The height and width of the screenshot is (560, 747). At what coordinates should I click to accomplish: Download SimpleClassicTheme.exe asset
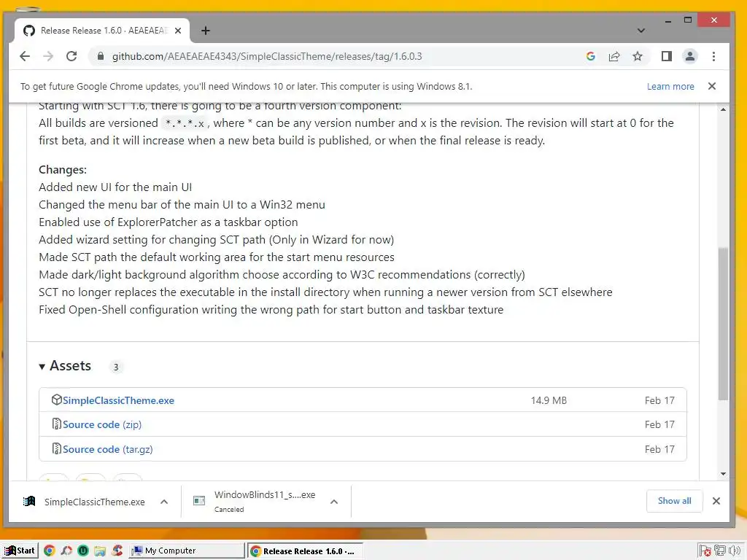118,400
